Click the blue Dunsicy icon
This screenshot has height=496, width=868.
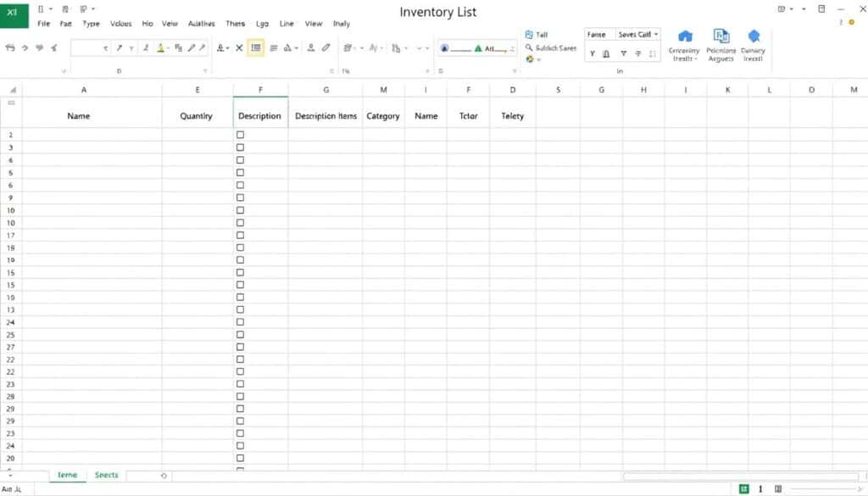coord(754,36)
